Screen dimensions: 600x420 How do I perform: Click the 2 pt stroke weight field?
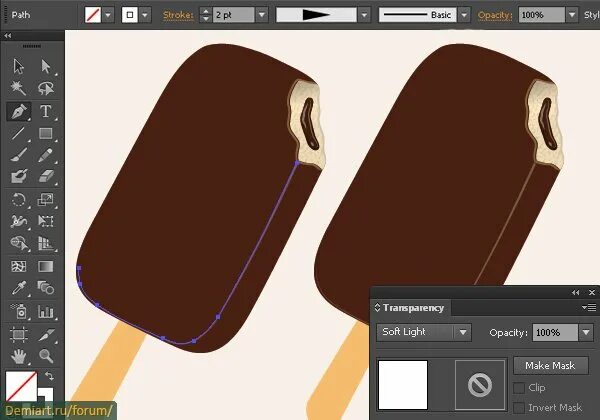233,15
